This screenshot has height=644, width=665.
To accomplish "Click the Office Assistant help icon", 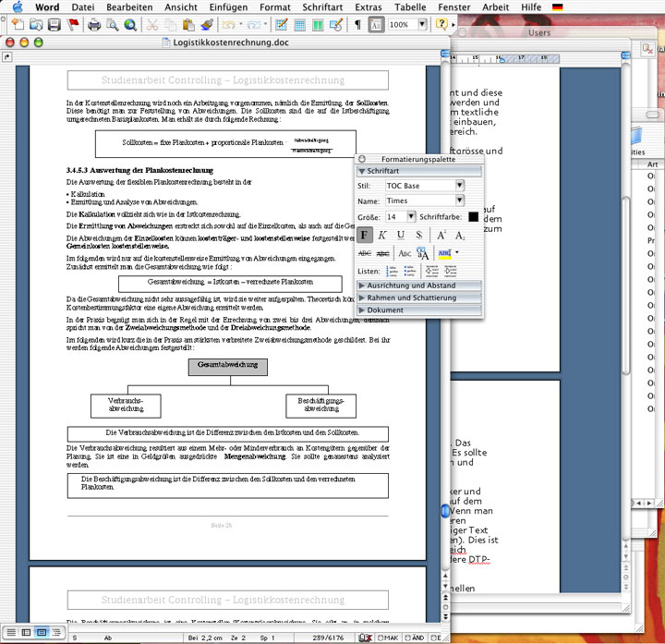I will [x=441, y=24].
